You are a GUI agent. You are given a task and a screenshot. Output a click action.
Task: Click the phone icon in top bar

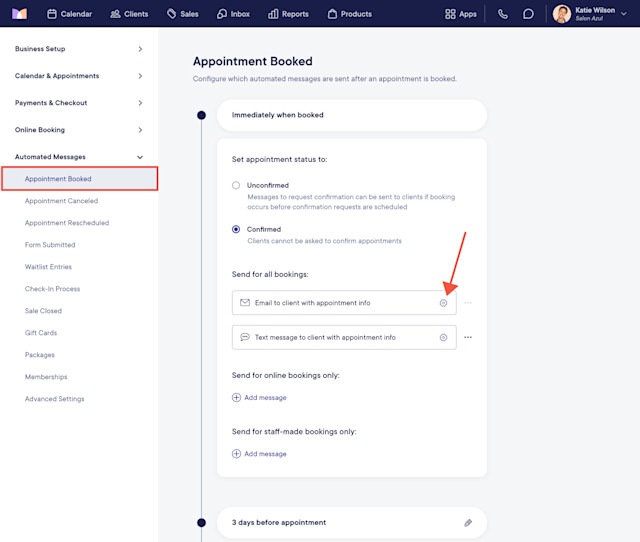(503, 14)
